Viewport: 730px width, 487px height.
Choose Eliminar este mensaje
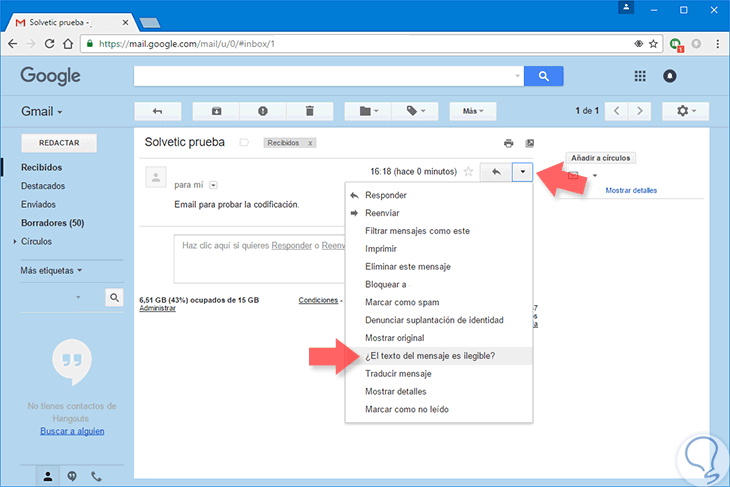click(439, 266)
